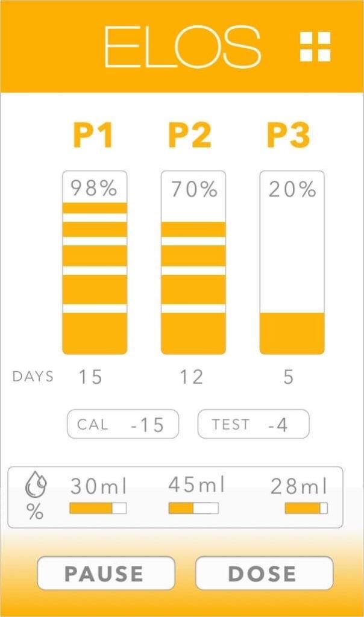
Task: Open the CAL -15 calibration field
Action: (x=123, y=424)
